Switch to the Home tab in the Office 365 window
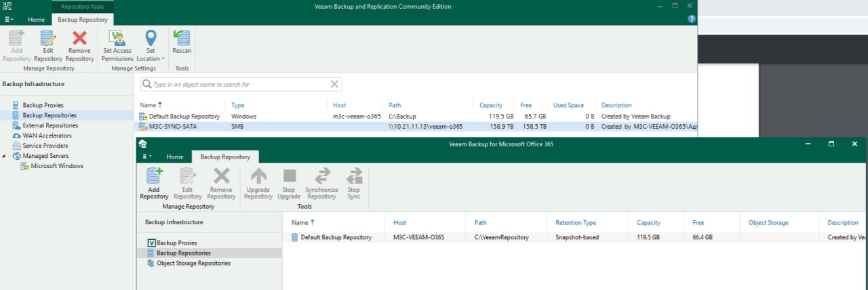Image resolution: width=868 pixels, height=290 pixels. pyautogui.click(x=175, y=157)
